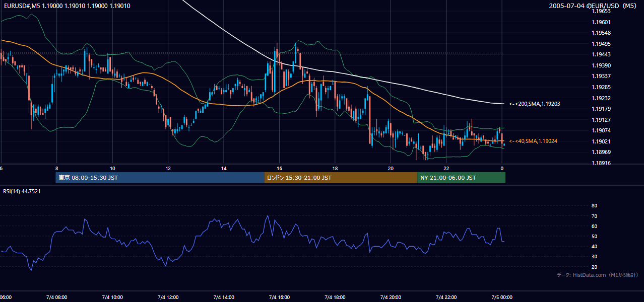Click the 7/4 12:00 time label

168,297
